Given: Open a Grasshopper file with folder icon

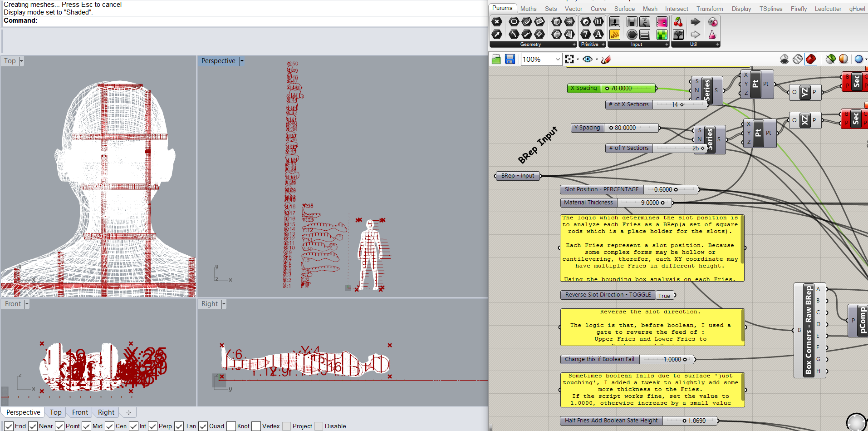Looking at the screenshot, I should [x=496, y=59].
